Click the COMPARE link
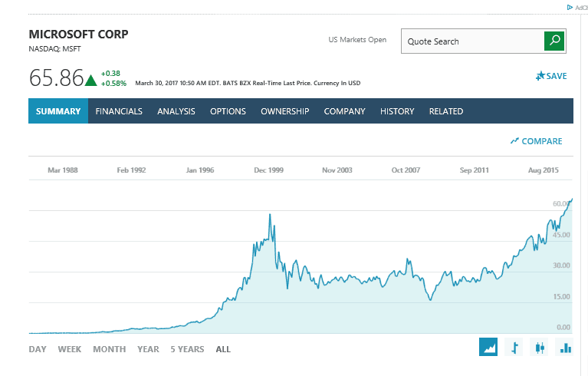 (536, 141)
